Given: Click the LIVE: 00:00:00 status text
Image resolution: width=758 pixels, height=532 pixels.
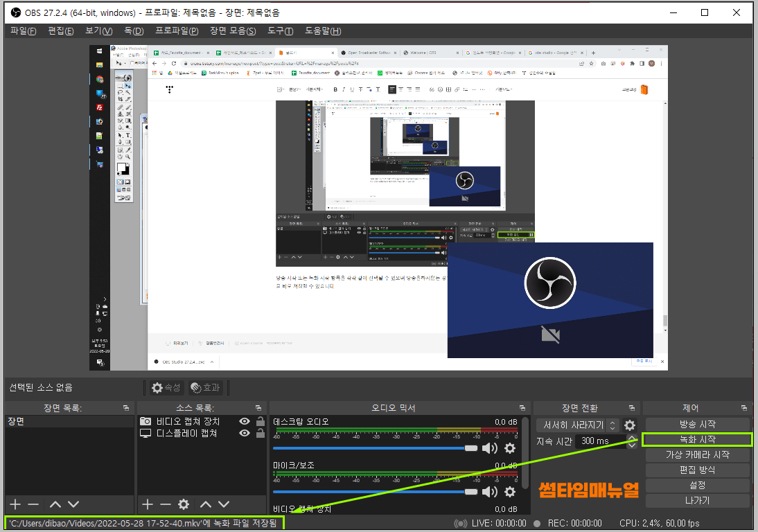Looking at the screenshot, I should (x=499, y=523).
